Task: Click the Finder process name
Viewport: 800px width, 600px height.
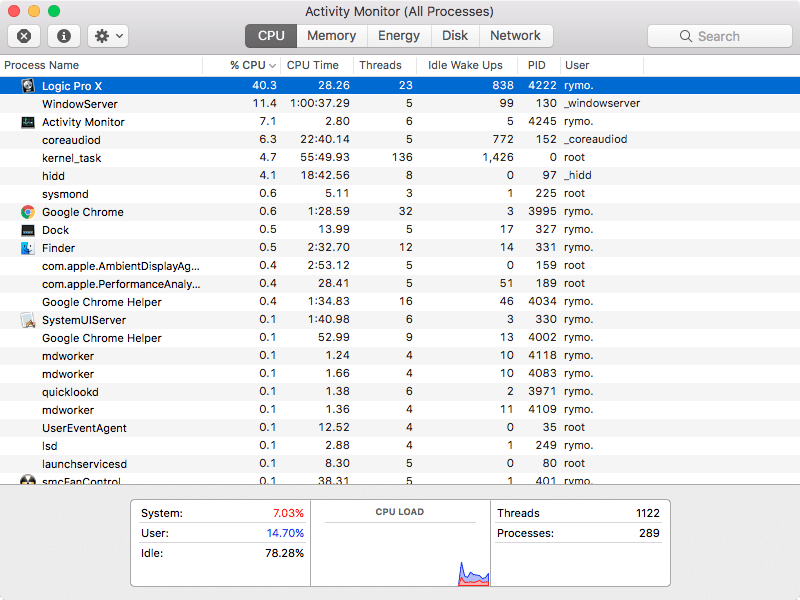Action: (58, 248)
